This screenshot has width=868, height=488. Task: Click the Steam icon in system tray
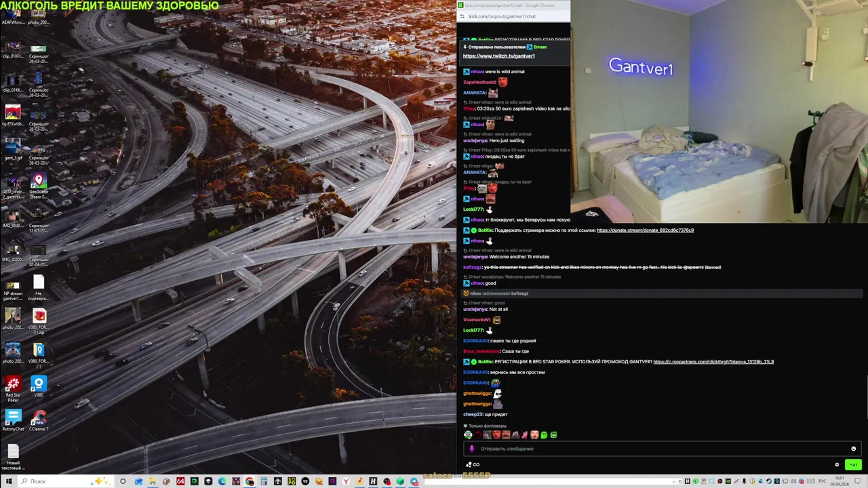tap(768, 481)
